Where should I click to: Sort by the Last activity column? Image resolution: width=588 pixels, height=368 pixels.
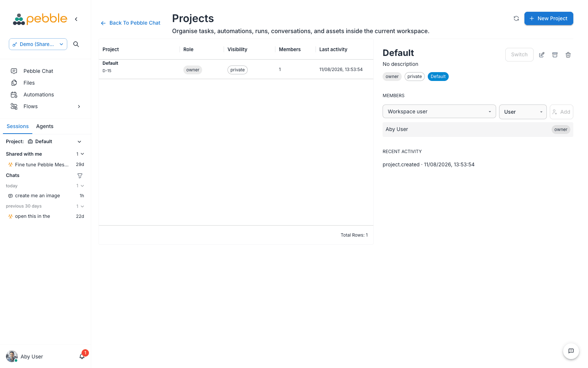[333, 49]
